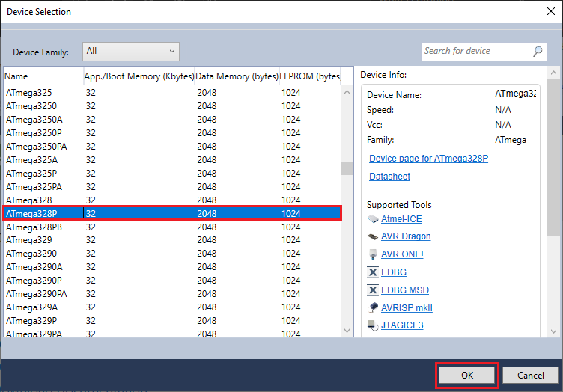Select the ATmega325PA row
The image size is (563, 392).
click(172, 187)
